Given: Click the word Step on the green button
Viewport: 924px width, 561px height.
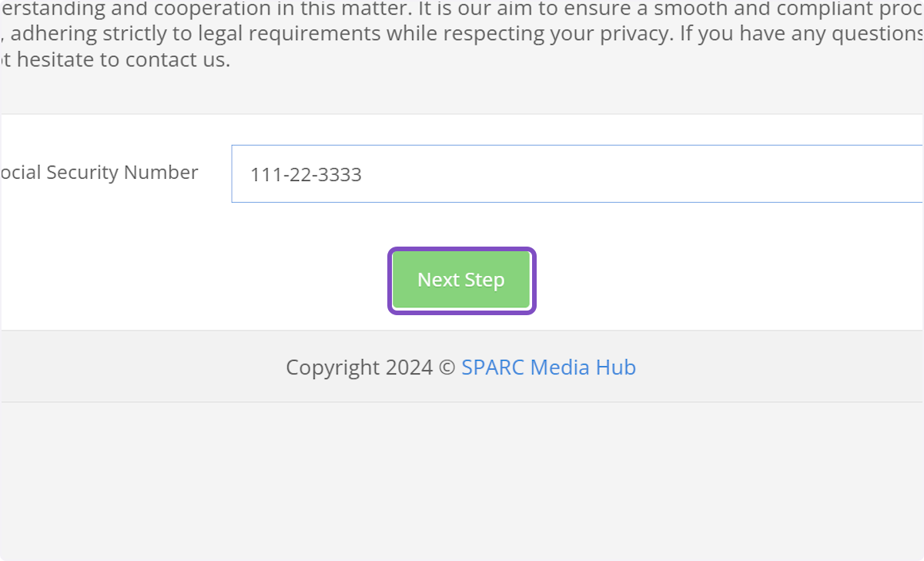Looking at the screenshot, I should coord(484,280).
